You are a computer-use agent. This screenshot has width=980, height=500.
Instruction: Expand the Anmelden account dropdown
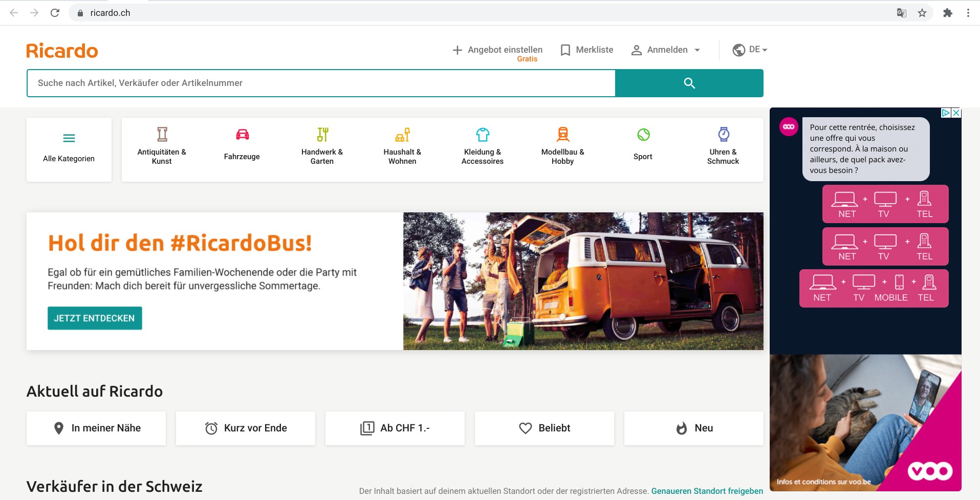pyautogui.click(x=666, y=50)
